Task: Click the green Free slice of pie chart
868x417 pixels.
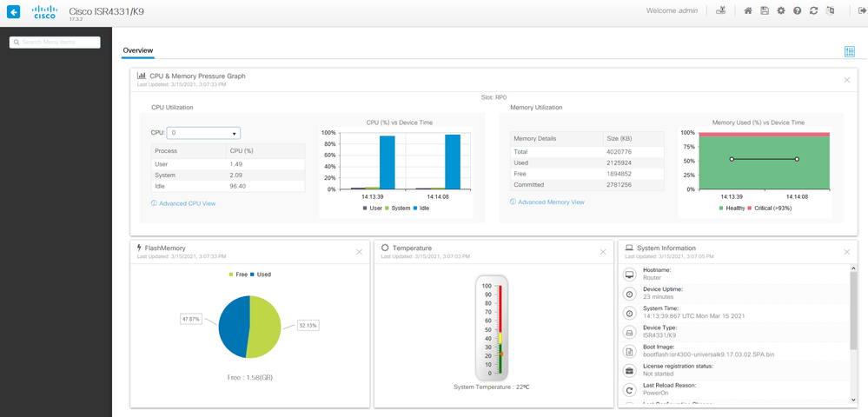Action: (266, 327)
